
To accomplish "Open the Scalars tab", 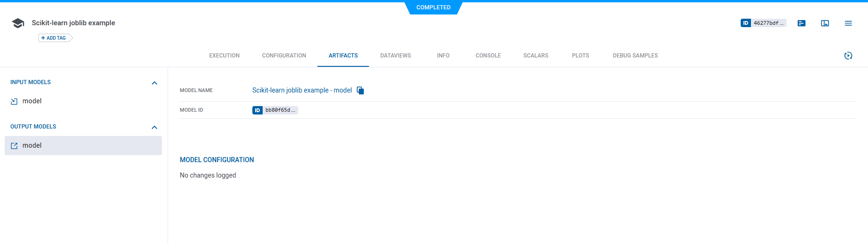I will (x=536, y=56).
